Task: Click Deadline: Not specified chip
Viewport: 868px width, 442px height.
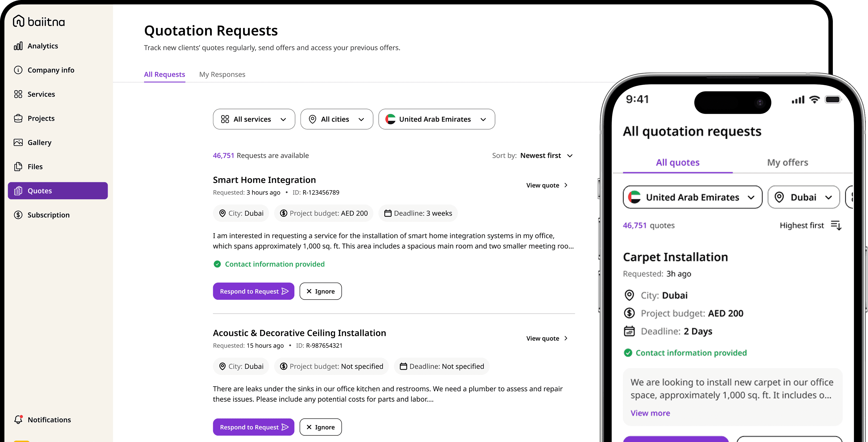Action: 441,366
